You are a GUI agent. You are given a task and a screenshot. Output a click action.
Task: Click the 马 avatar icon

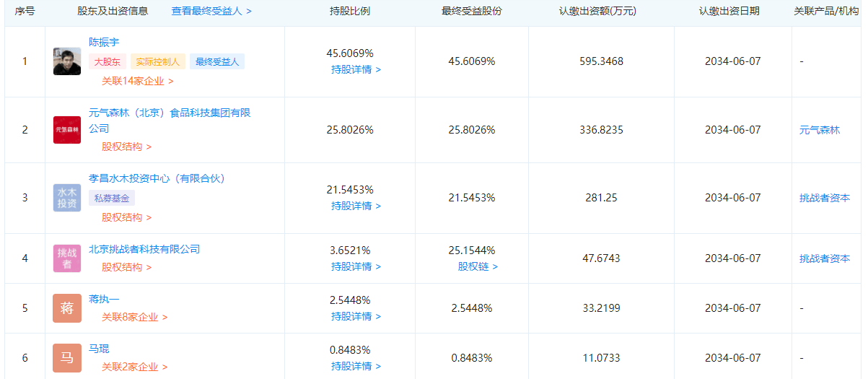coord(67,358)
